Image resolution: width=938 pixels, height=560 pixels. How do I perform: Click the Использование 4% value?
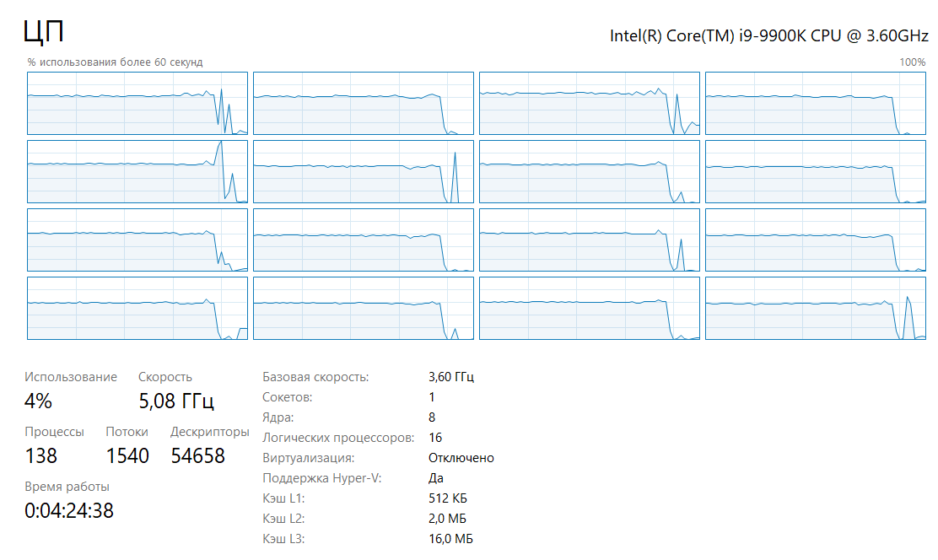[x=39, y=401]
